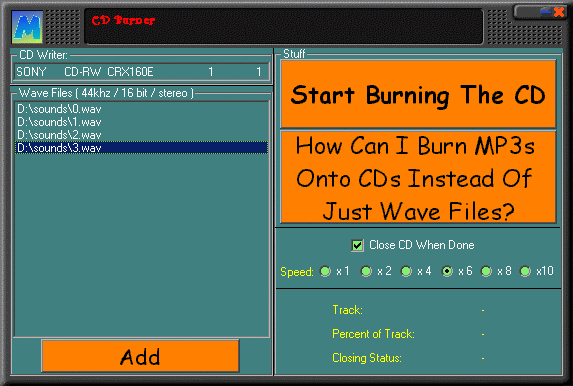This screenshot has width=573, height=386.
Task: Set burn speed to x8
Action: (486, 271)
